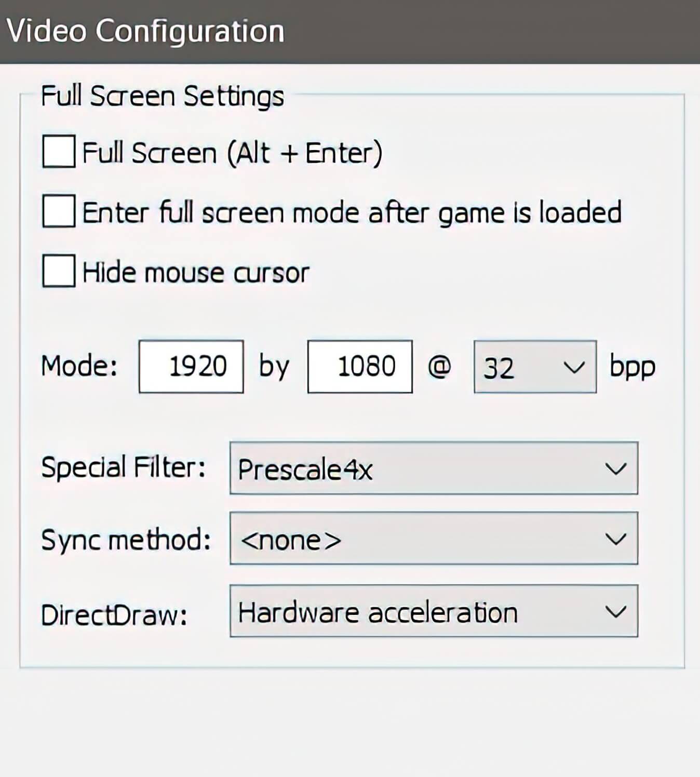700x777 pixels.
Task: Click the Hide mouse cursor label text
Action: click(x=196, y=273)
